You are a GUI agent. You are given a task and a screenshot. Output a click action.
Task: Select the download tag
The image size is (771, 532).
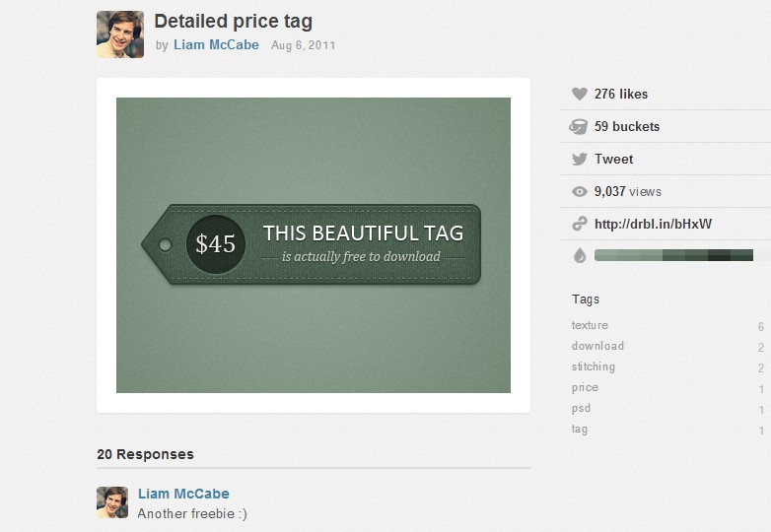pyautogui.click(x=597, y=347)
